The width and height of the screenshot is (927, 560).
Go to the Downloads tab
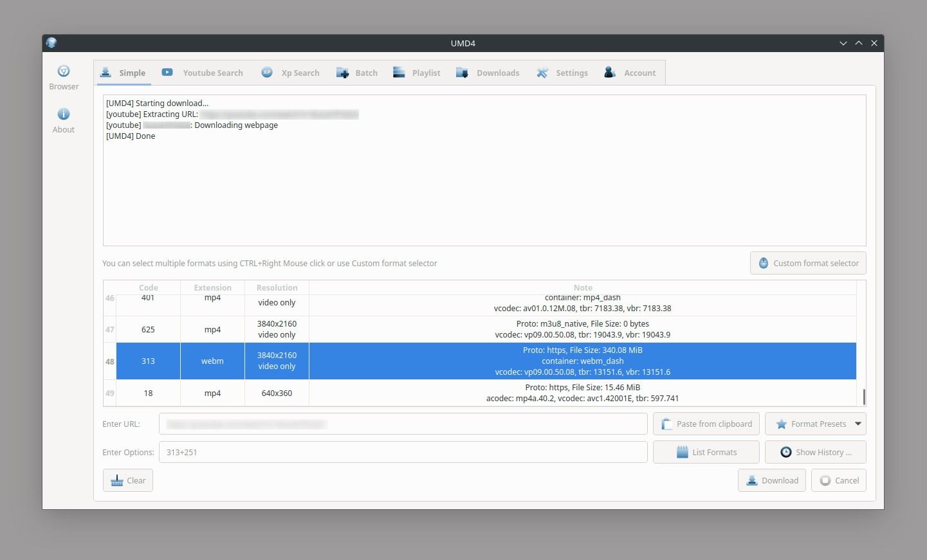click(488, 73)
